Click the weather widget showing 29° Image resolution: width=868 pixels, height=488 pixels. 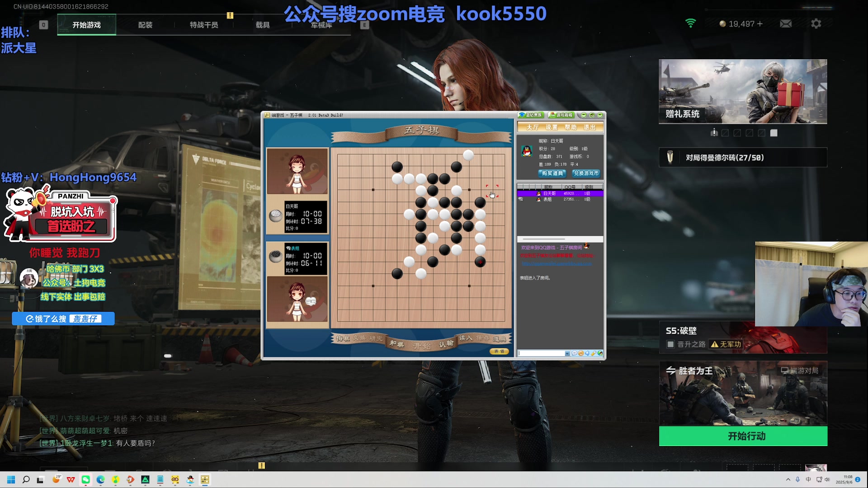click(x=56, y=479)
